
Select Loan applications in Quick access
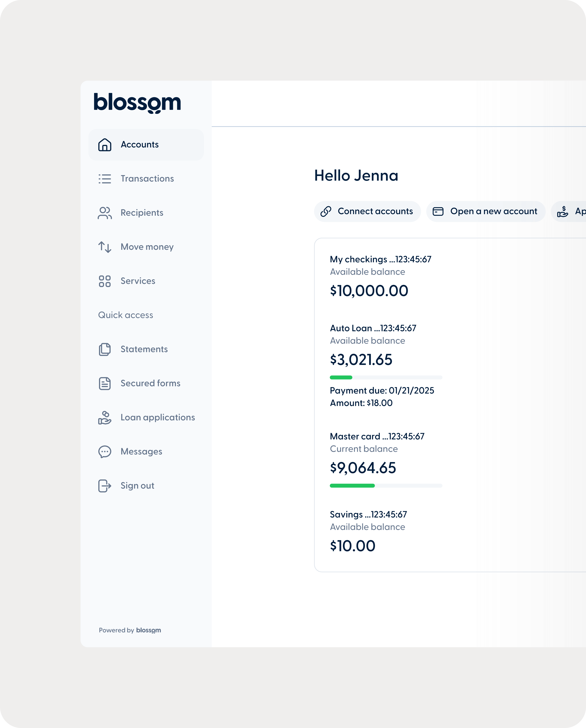[x=158, y=418]
